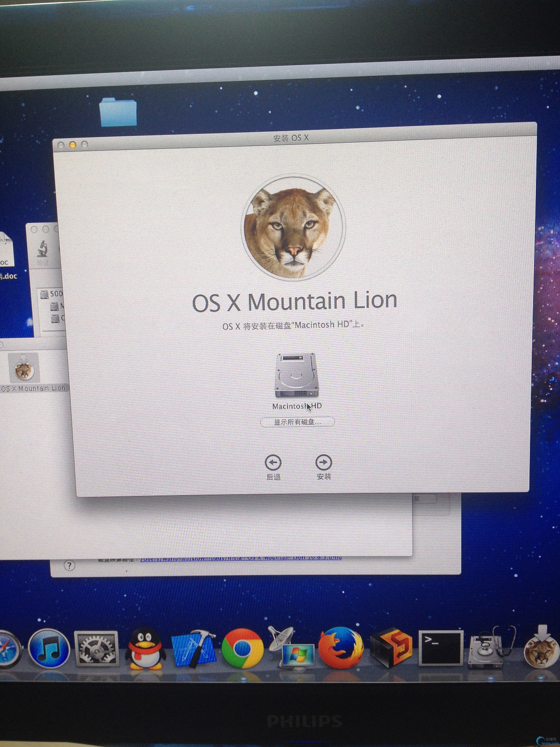Click the Back (后退) arrow button
Viewport: 560px width, 747px height.
point(273,463)
